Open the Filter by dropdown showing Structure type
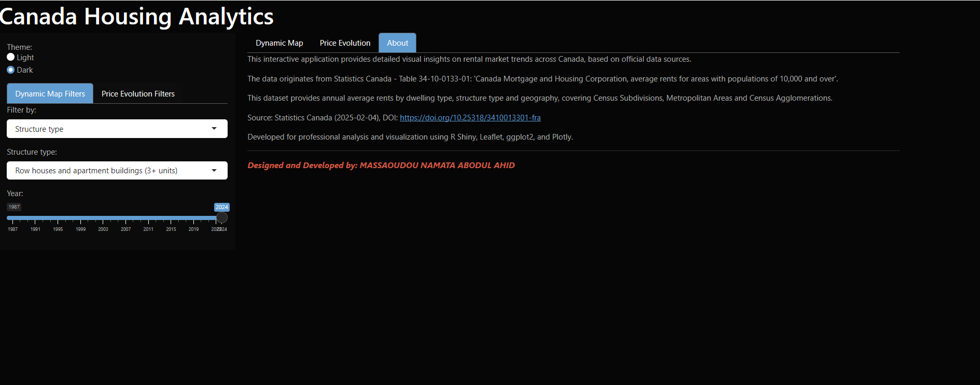 (117, 129)
